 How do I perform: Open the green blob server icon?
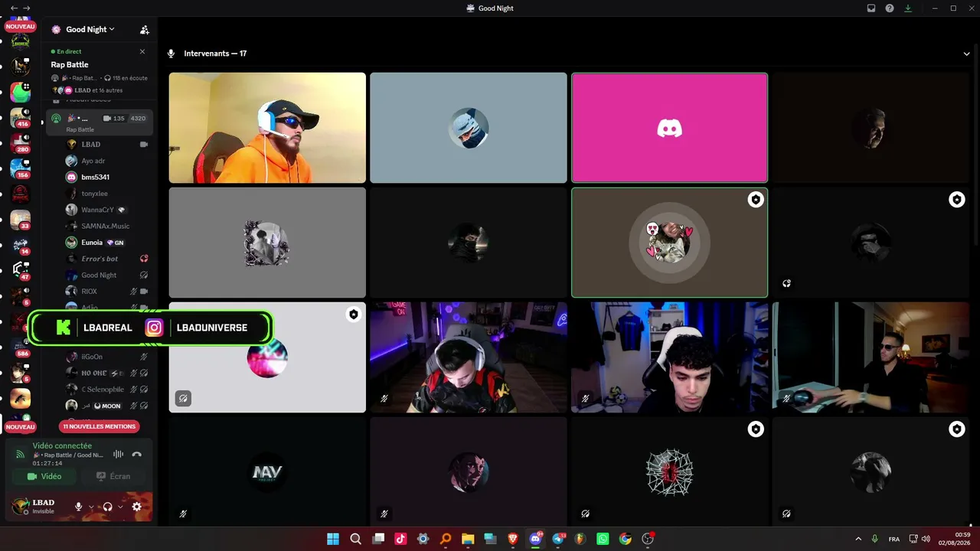[x=21, y=92]
